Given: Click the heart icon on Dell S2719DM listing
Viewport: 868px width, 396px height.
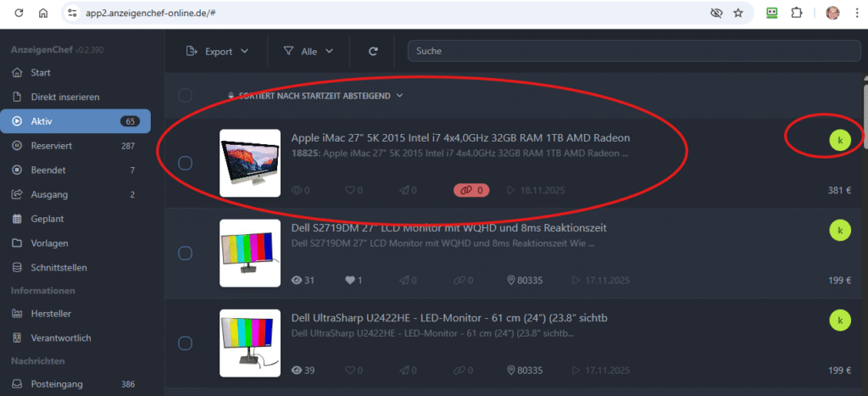Looking at the screenshot, I should [x=351, y=280].
